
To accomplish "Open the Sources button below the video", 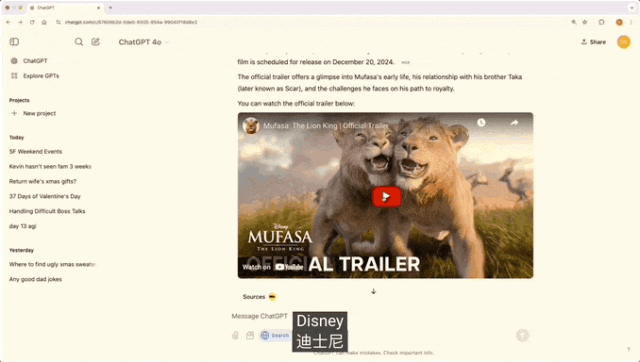I will (x=260, y=297).
